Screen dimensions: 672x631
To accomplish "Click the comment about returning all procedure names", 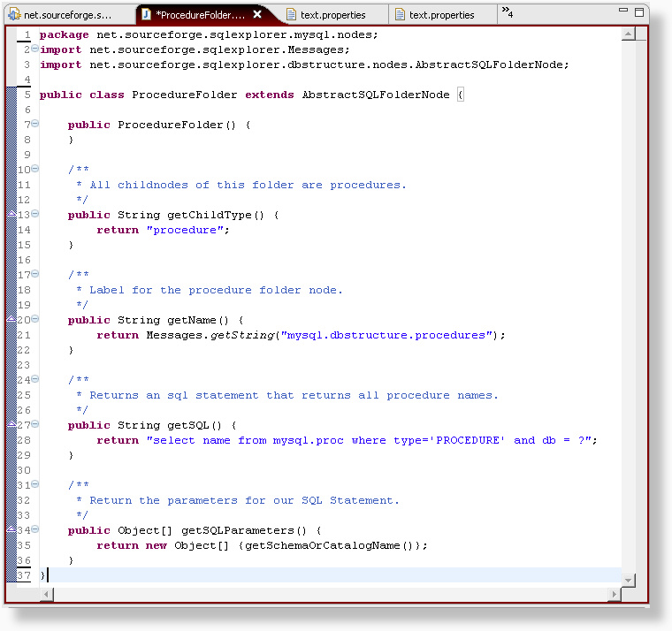I will click(294, 395).
